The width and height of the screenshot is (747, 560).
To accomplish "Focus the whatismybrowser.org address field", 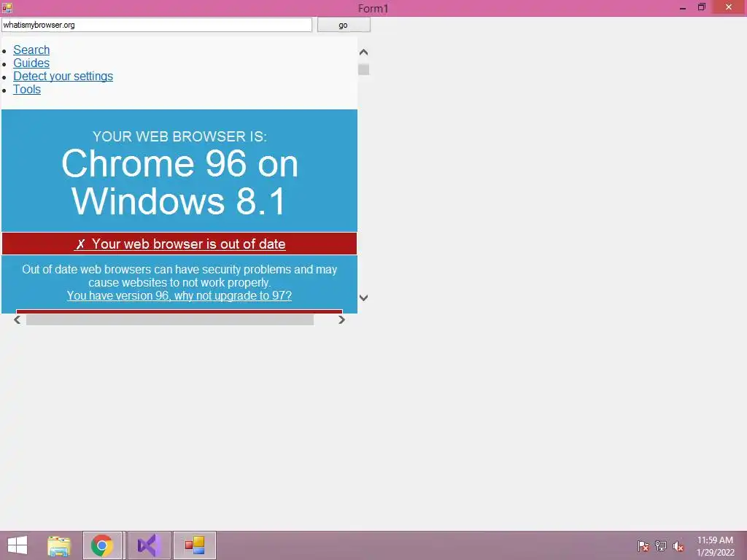I will tap(157, 25).
